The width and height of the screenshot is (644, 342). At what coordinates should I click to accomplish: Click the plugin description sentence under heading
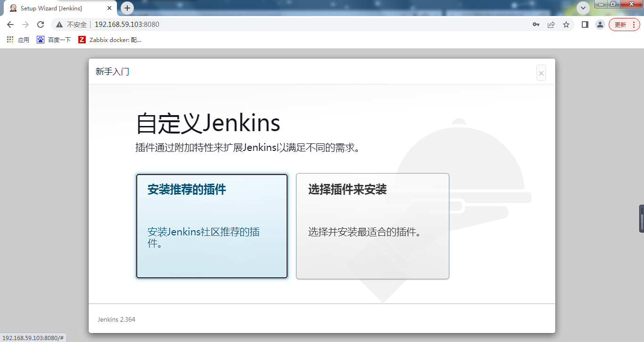pos(249,148)
